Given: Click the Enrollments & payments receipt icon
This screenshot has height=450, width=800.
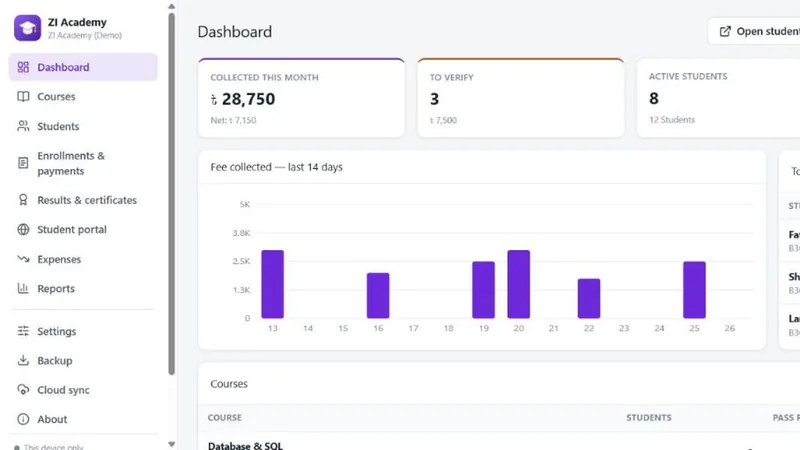Looking at the screenshot, I should point(23,163).
